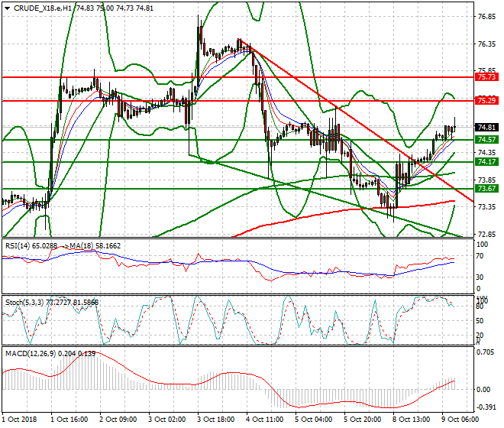Open the chart menu triangle beside CRUDE_X18.e

pyautogui.click(x=8, y=8)
